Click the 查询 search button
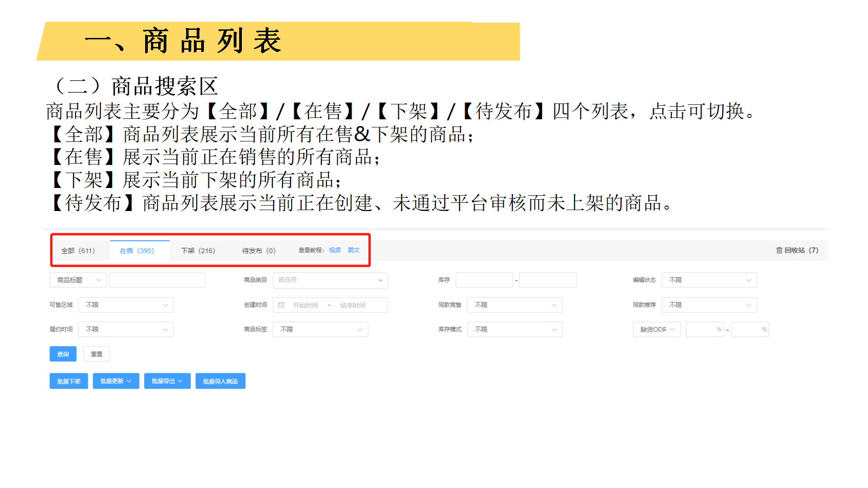868x488 pixels. tap(63, 354)
